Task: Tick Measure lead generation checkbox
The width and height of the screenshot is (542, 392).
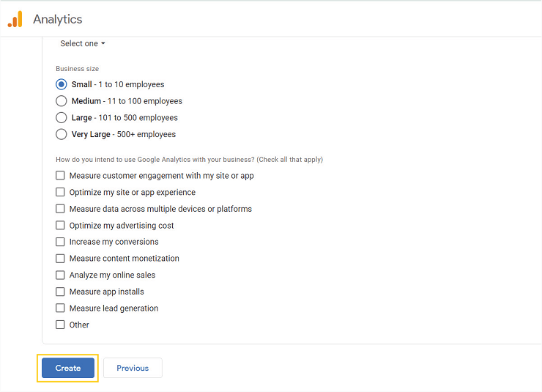Action: click(60, 308)
